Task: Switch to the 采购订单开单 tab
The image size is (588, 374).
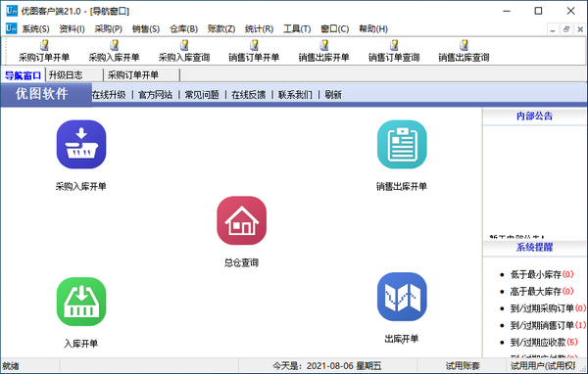Action: tap(142, 75)
